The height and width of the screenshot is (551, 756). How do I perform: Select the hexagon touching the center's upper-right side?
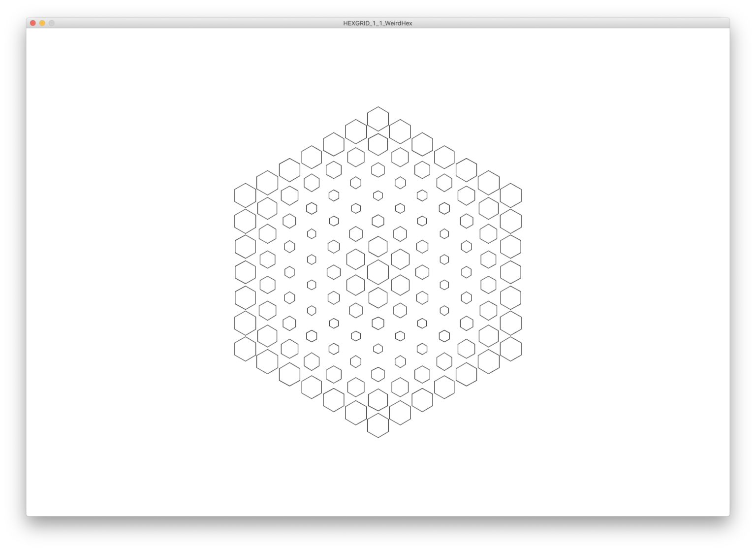click(x=400, y=259)
